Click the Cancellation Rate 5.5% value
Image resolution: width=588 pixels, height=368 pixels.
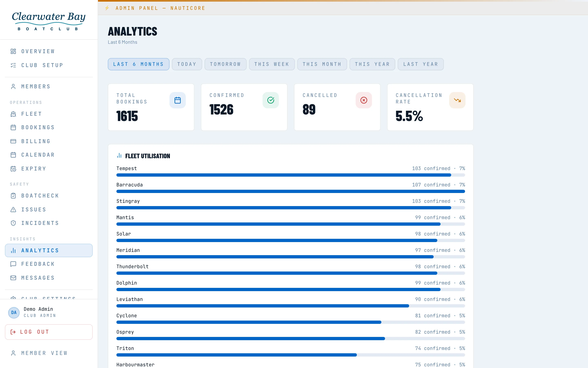[x=409, y=116]
